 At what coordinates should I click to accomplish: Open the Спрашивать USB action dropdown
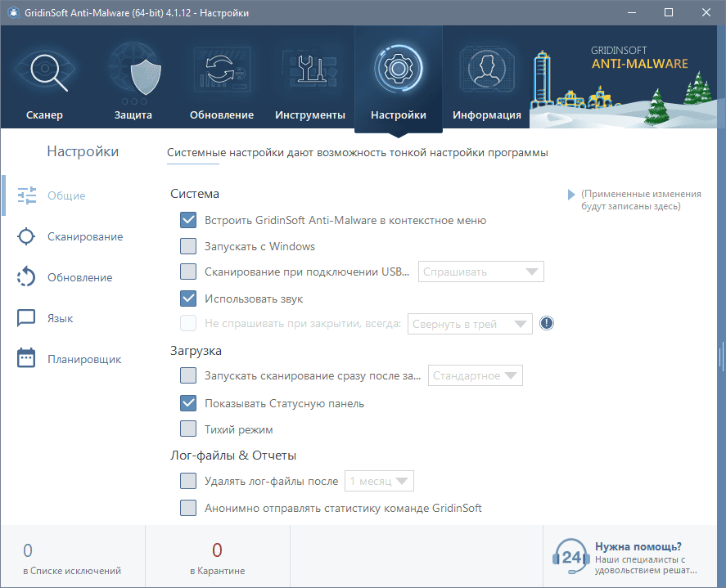[480, 272]
